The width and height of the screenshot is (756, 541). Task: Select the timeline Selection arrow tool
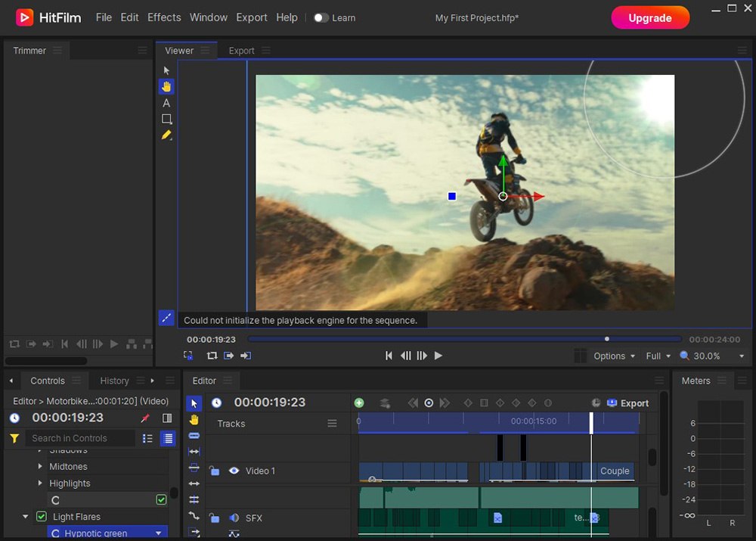point(194,403)
